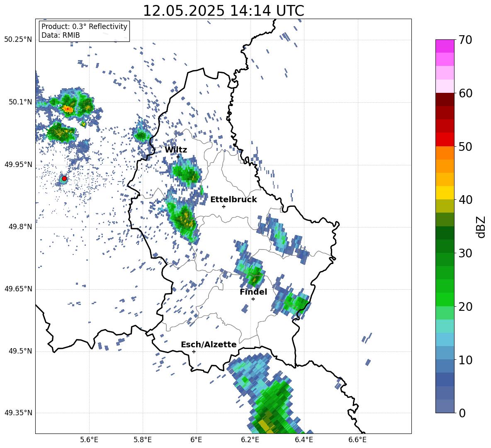Click the Wiltz city label

pyautogui.click(x=176, y=150)
